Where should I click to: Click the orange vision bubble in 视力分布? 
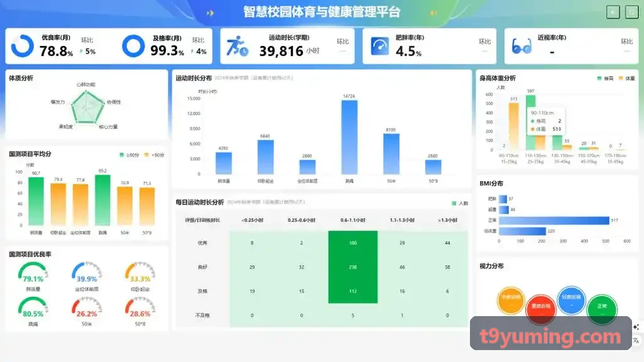click(x=511, y=300)
